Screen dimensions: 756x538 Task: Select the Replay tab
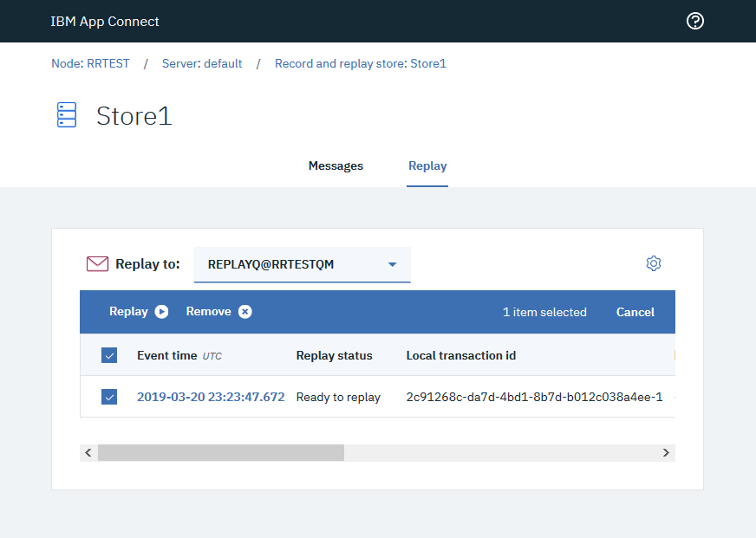coord(427,165)
